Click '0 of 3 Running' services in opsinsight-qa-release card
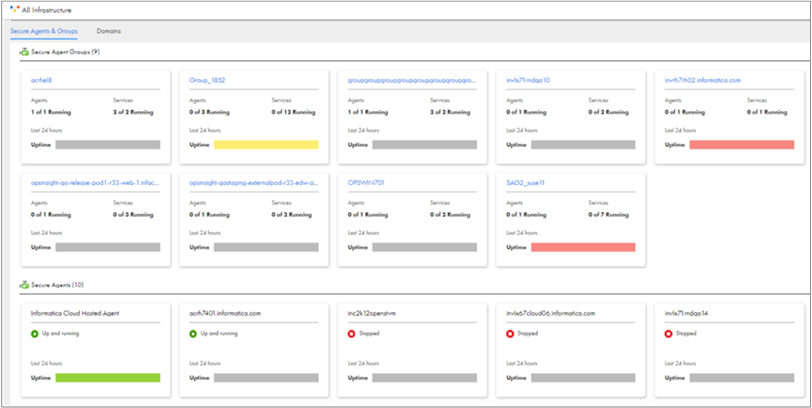Screen dimensions: 812x408 [133, 215]
